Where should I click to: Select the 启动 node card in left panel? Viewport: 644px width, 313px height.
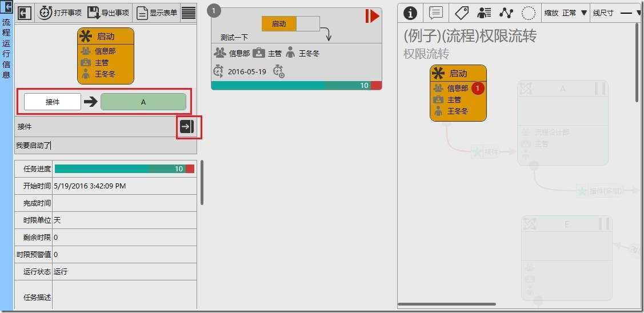coord(106,56)
